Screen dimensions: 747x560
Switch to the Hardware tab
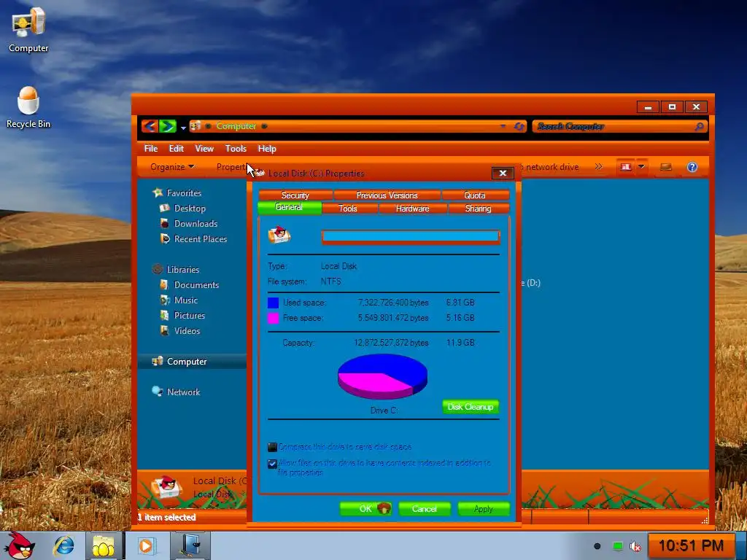point(413,209)
